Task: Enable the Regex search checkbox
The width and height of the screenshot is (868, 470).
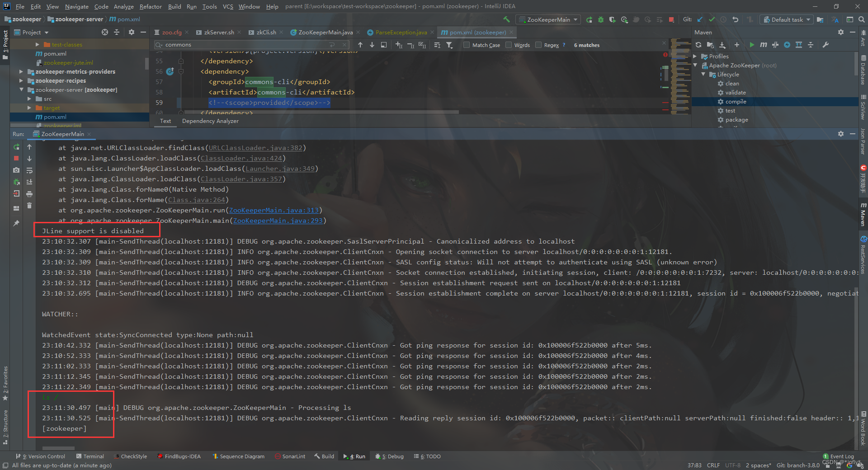Action: (x=538, y=45)
